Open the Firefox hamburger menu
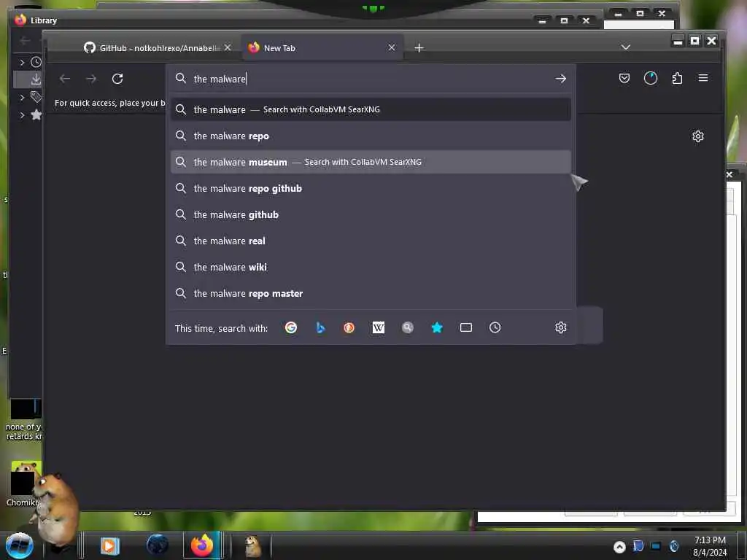The height and width of the screenshot is (560, 747). pyautogui.click(x=703, y=78)
